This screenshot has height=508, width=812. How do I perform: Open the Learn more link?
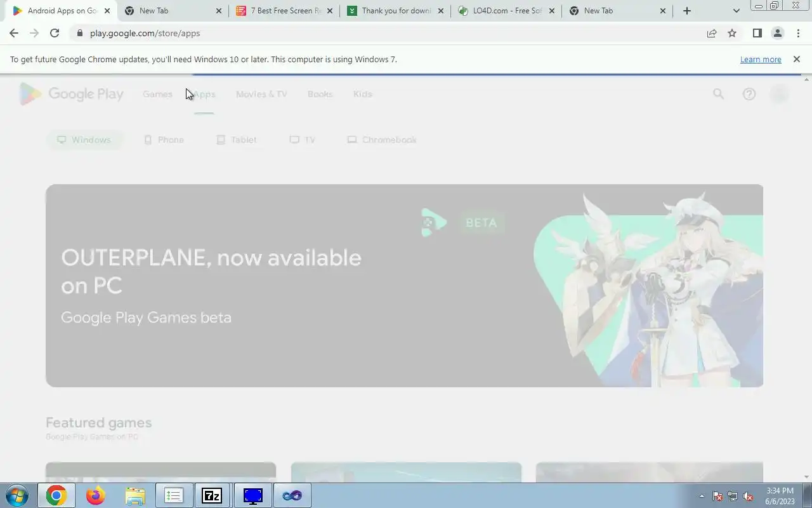[x=761, y=59]
